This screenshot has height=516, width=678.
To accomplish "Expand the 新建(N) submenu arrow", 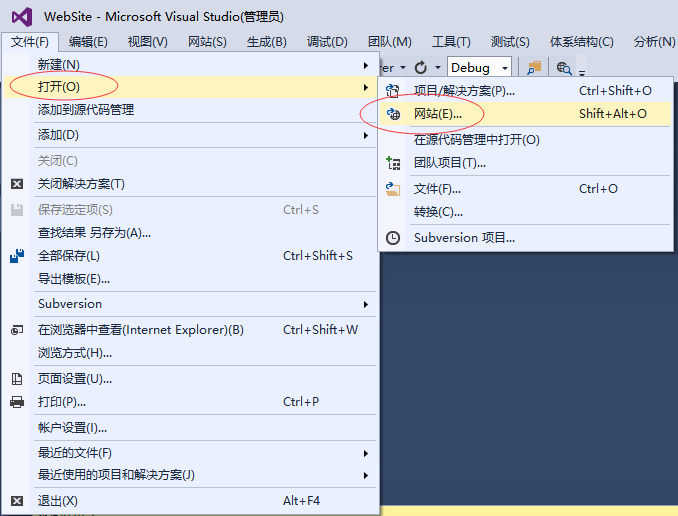I will 366,65.
